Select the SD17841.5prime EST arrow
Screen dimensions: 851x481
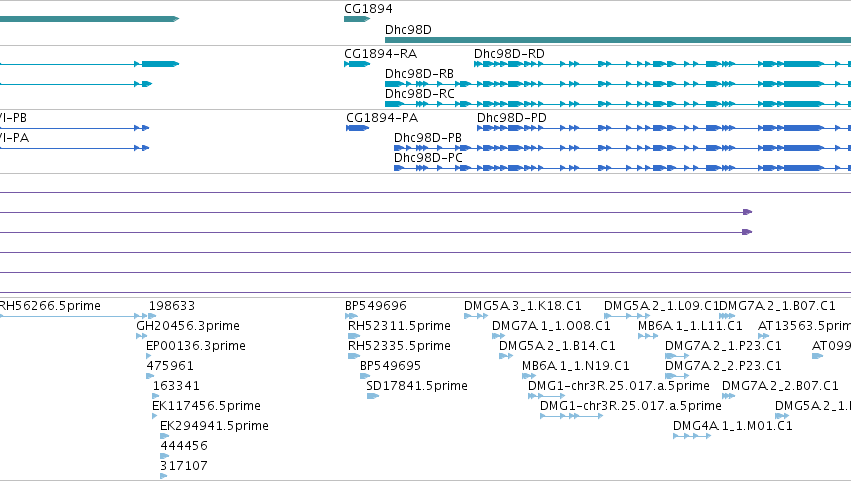click(x=372, y=396)
